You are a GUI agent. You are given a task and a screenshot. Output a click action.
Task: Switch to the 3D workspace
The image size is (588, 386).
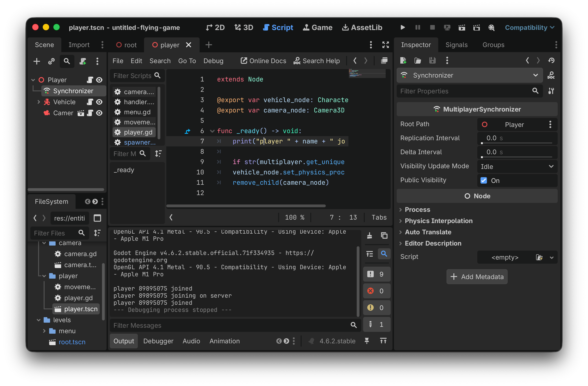[x=244, y=27]
